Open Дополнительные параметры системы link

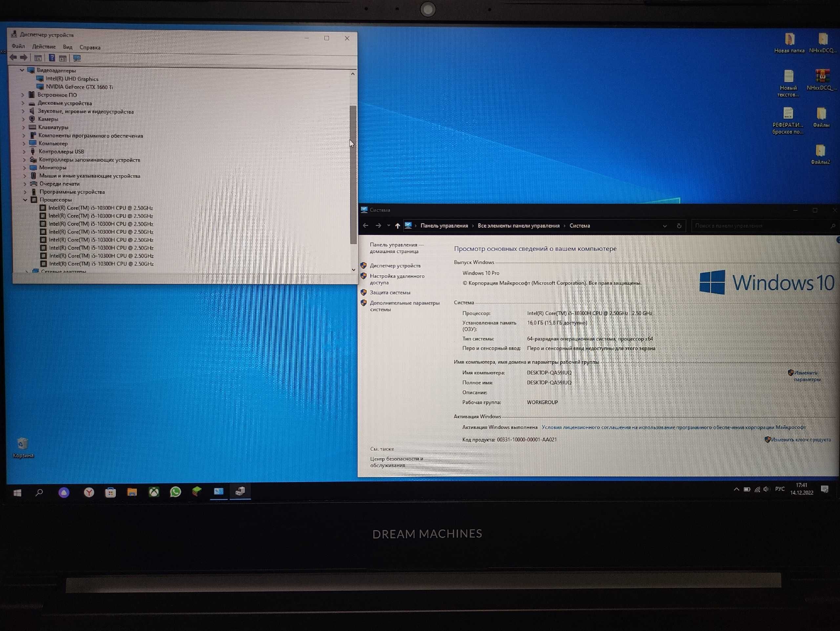[x=405, y=306]
